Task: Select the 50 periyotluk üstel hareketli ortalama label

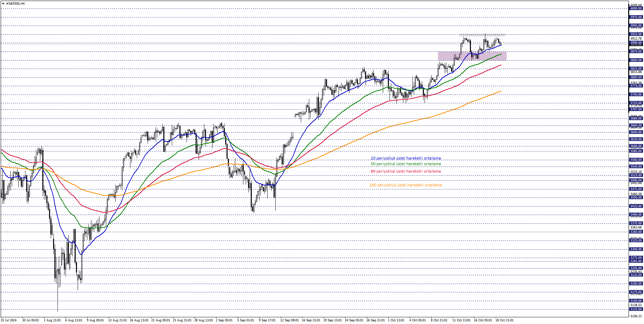Action: pos(406,164)
